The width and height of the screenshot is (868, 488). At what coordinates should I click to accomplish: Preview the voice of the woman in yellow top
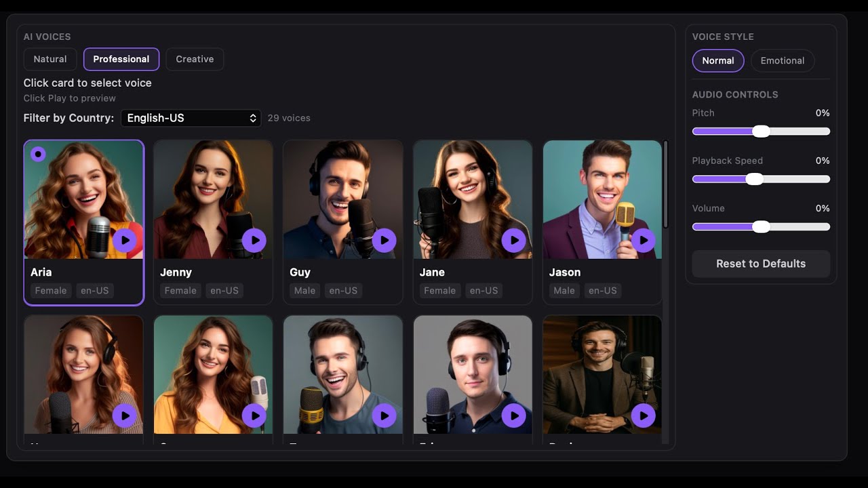254,415
